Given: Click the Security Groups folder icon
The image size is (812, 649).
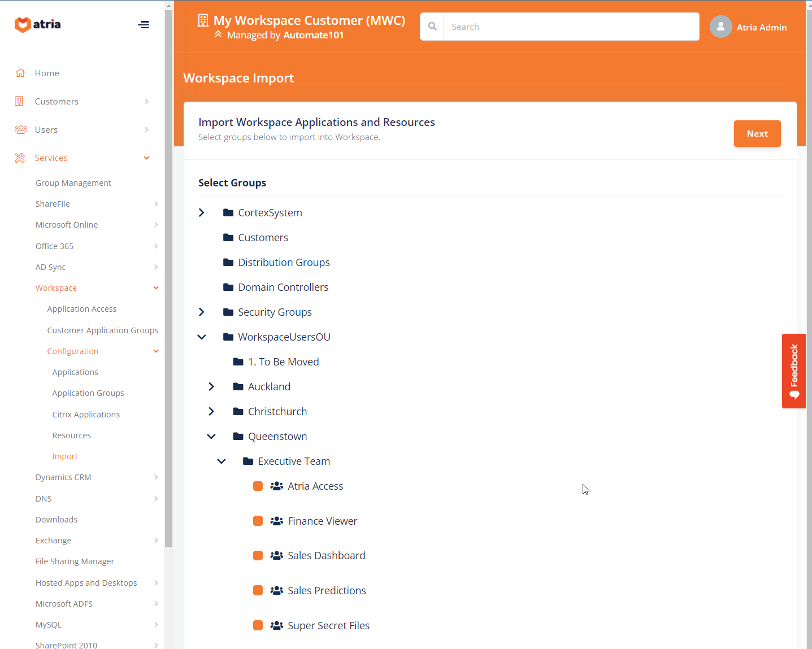Looking at the screenshot, I should (228, 312).
